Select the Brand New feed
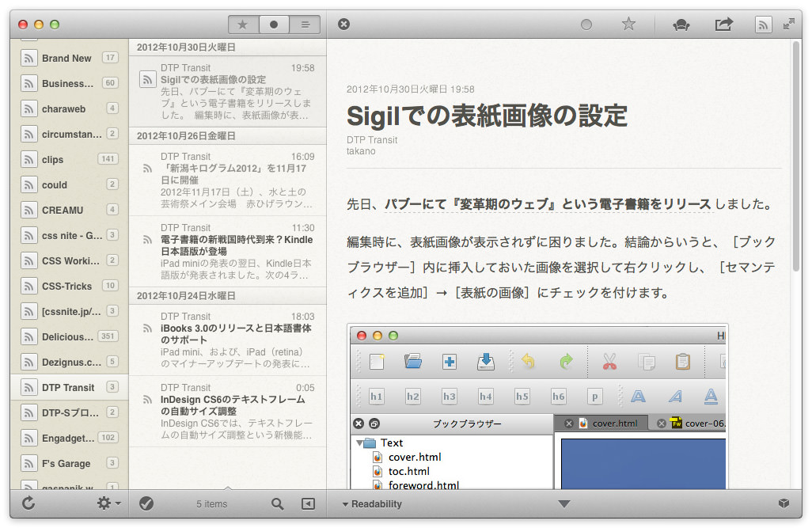 click(70, 58)
